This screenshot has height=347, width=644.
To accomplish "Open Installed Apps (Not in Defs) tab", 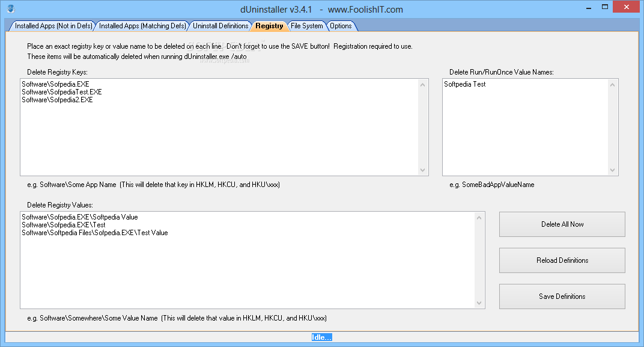I will 53,26.
